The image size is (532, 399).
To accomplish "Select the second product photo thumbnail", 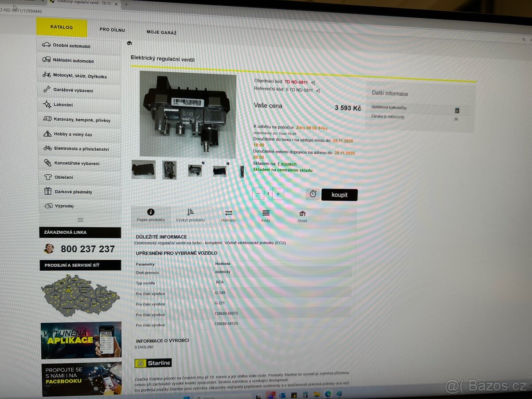I will 169,170.
